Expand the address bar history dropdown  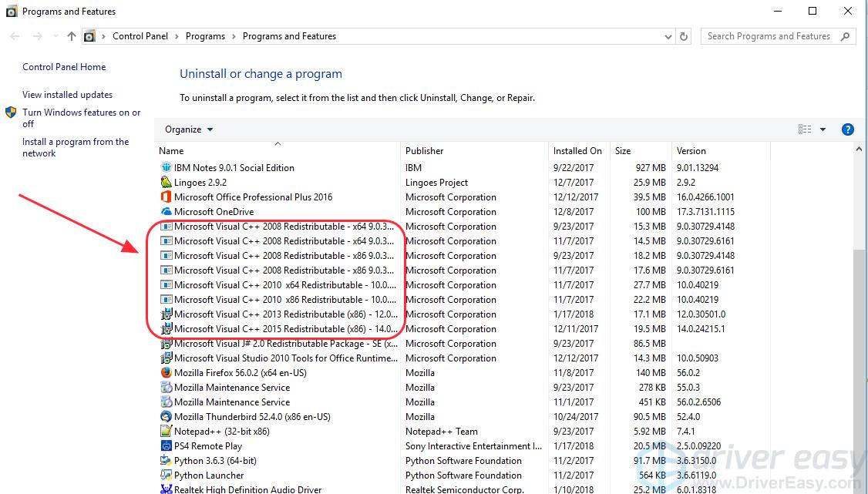668,36
